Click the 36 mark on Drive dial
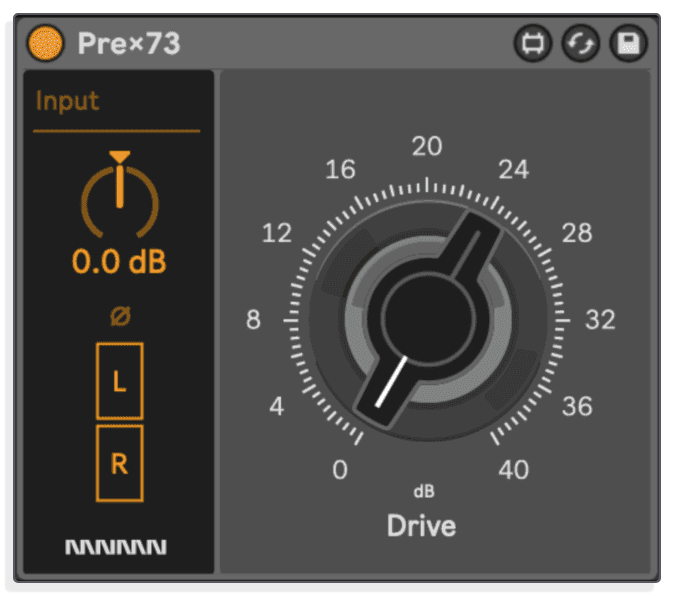 tap(577, 406)
